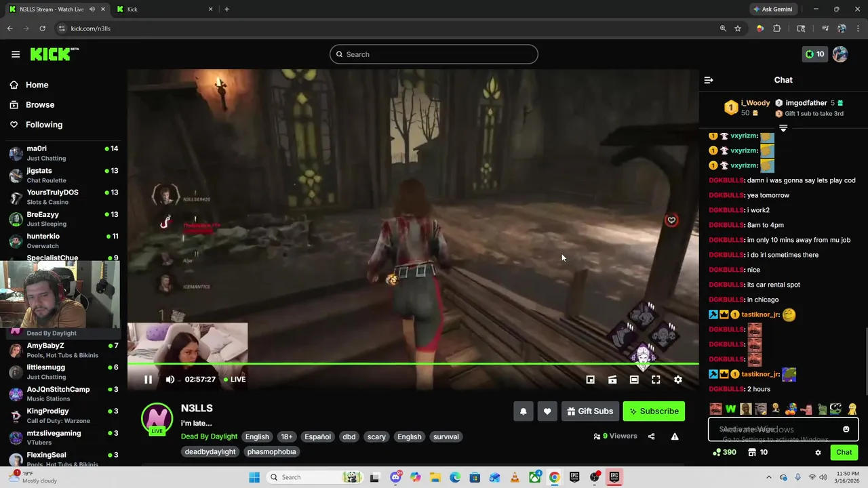Viewport: 868px width, 488px height.
Task: Open jigstats channel in sidebar
Action: click(62, 176)
